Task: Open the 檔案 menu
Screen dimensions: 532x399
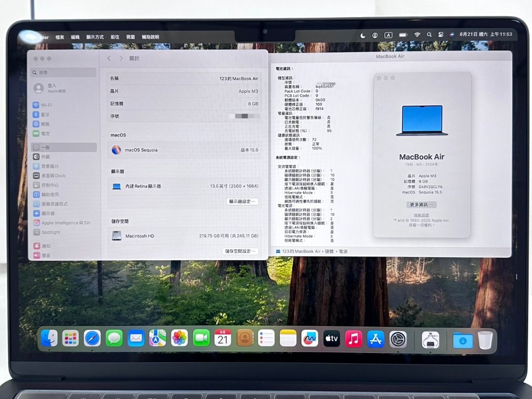Action: click(x=60, y=37)
